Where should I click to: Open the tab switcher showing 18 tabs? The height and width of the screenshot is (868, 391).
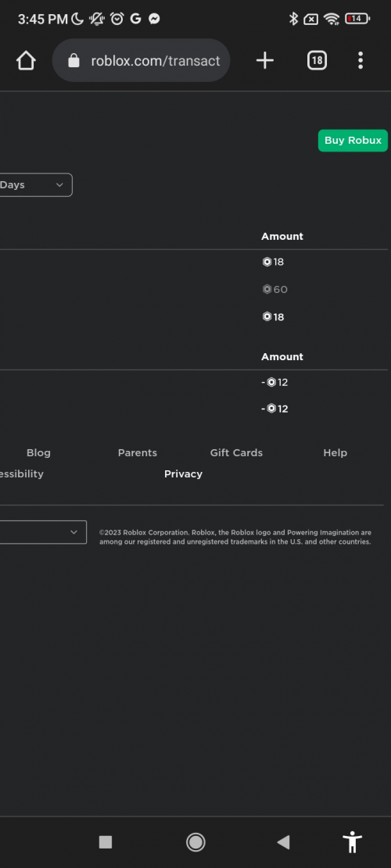tap(317, 60)
